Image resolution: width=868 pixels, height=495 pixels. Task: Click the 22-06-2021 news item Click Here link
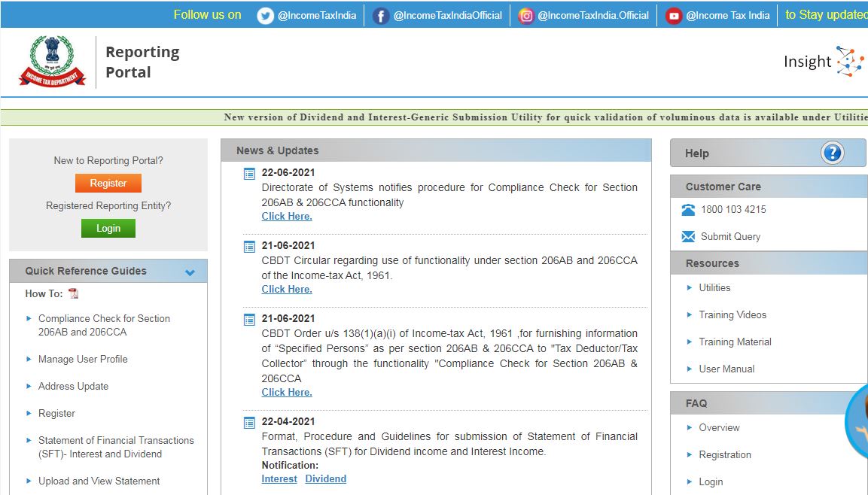coord(286,216)
